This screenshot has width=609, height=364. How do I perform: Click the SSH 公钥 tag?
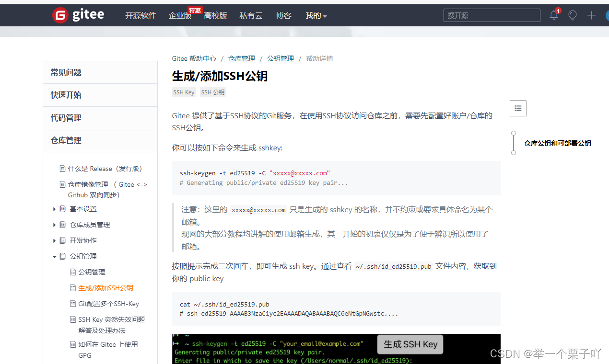click(x=213, y=92)
